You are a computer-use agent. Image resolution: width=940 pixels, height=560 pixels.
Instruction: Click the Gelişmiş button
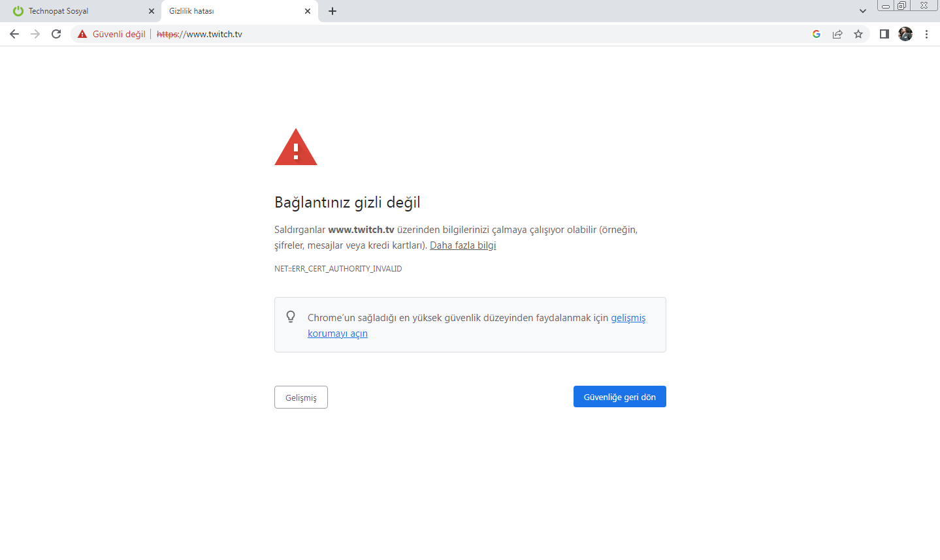(301, 397)
